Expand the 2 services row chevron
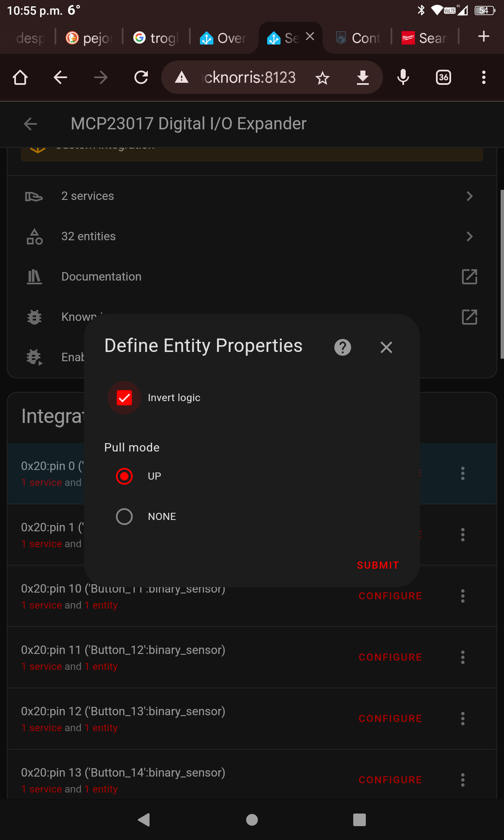Screen dimensions: 504x840 (x=469, y=196)
